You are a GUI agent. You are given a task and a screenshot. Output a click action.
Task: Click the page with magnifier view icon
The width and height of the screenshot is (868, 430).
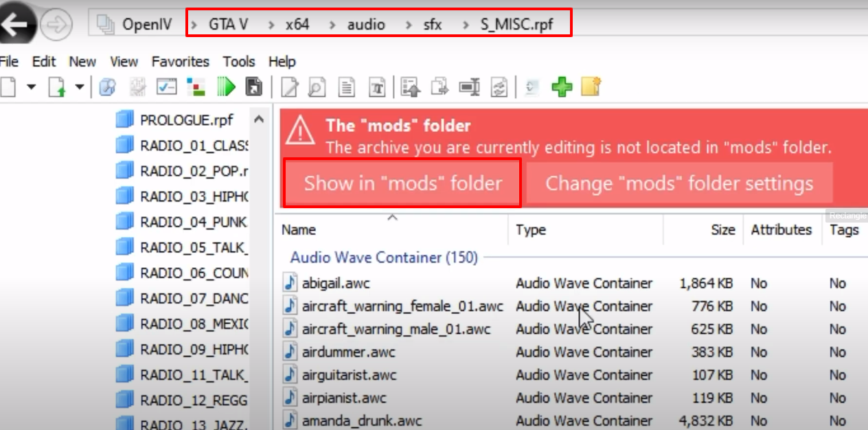(317, 87)
